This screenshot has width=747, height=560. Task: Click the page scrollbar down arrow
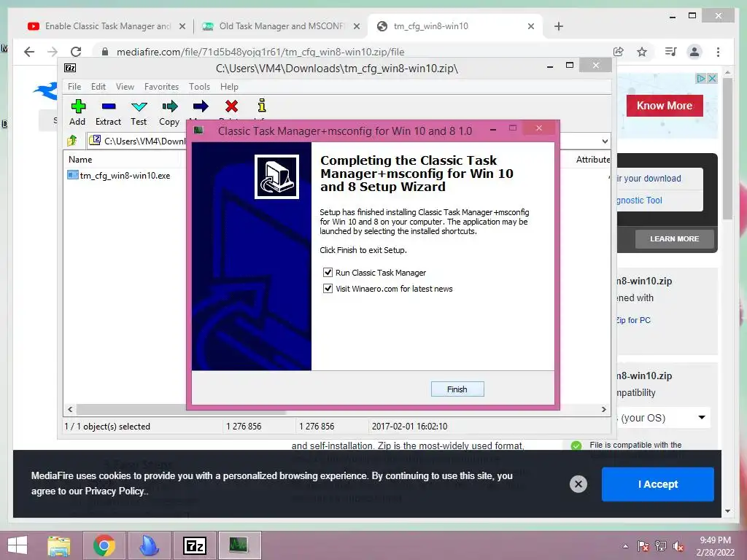727,511
